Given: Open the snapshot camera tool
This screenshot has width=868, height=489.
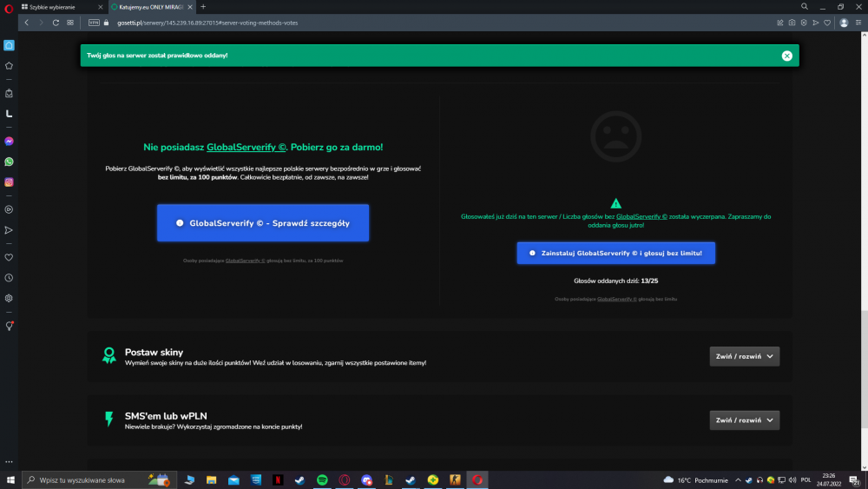Looking at the screenshot, I should (792, 23).
